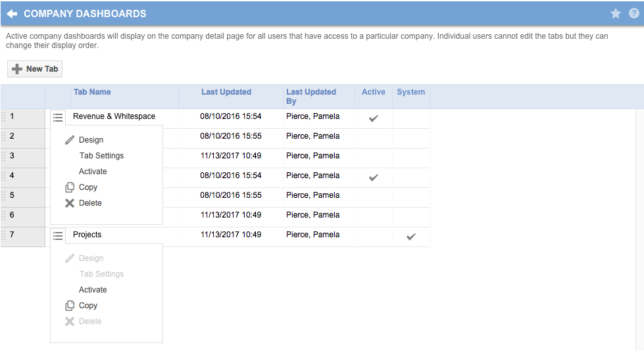Click the favorite star icon in header
Image resolution: width=644 pixels, height=351 pixels.
pyautogui.click(x=616, y=13)
